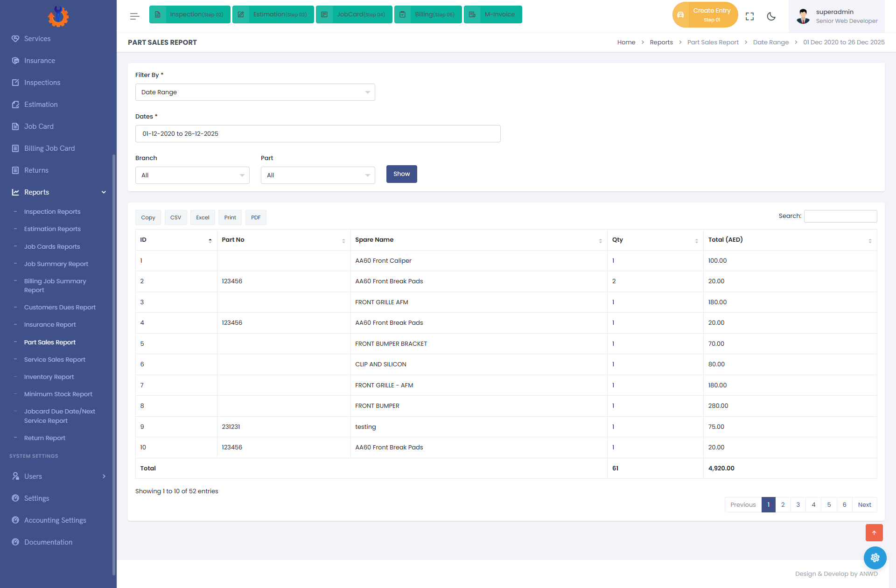Toggle fullscreen mode icon

(x=749, y=16)
